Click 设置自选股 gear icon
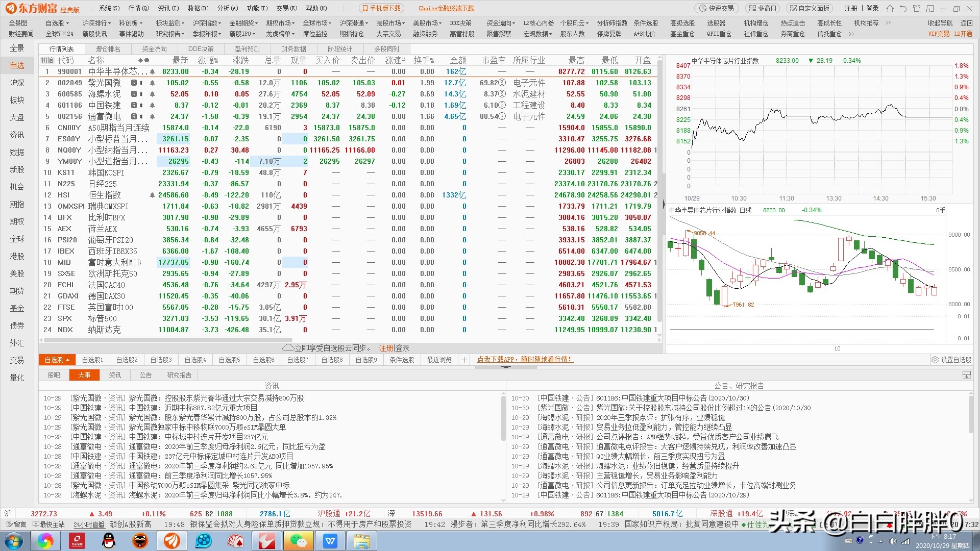The width and height of the screenshot is (980, 551). pyautogui.click(x=935, y=360)
